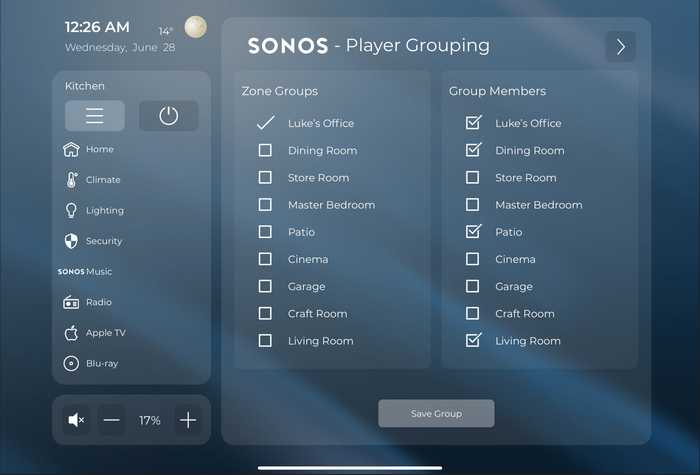Increase volume with the plus button
This screenshot has height=475, width=700.
click(188, 420)
